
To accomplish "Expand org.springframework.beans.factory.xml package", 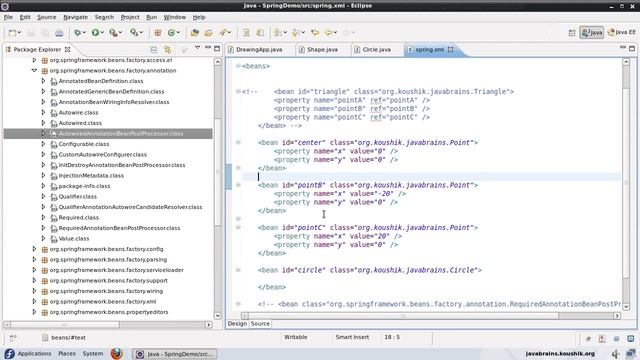I will (x=34, y=301).
